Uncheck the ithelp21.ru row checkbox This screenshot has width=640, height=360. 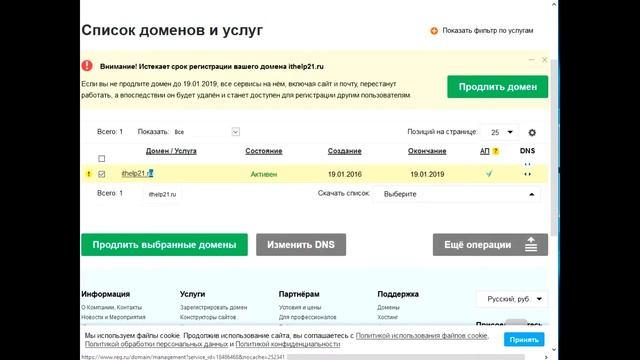pyautogui.click(x=102, y=174)
